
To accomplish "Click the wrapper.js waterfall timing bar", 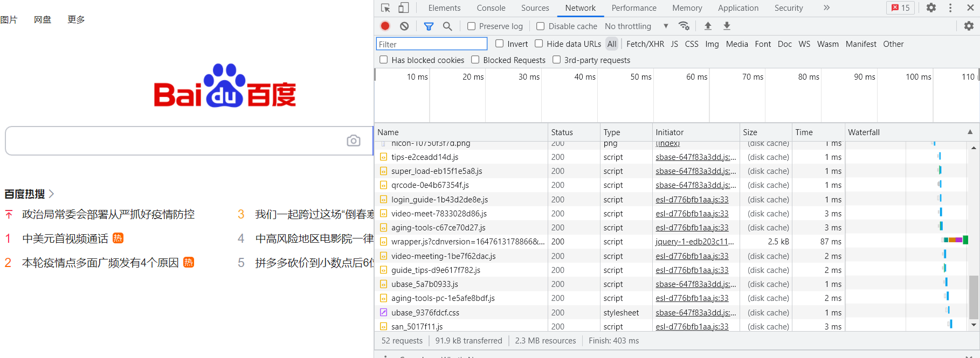I will click(x=955, y=240).
